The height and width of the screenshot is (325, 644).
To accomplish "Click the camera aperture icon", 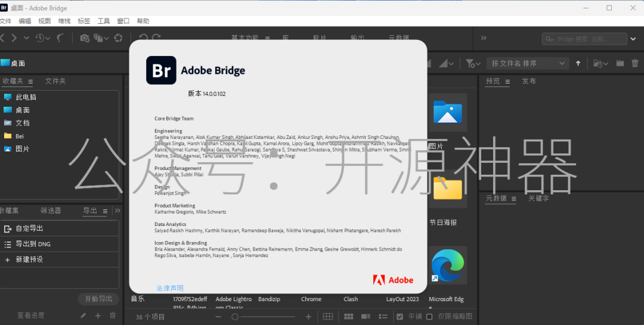I will coord(118,38).
